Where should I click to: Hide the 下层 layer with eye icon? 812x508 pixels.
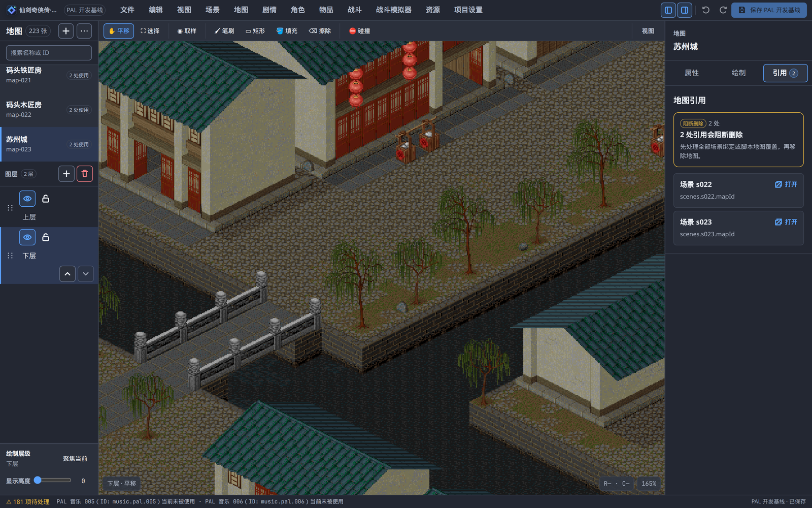pyautogui.click(x=27, y=237)
